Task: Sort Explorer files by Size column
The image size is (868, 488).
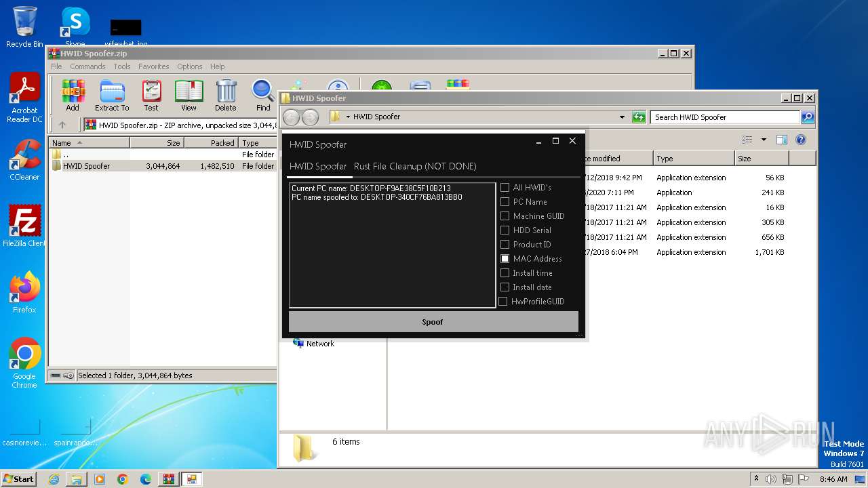Action: pos(762,159)
